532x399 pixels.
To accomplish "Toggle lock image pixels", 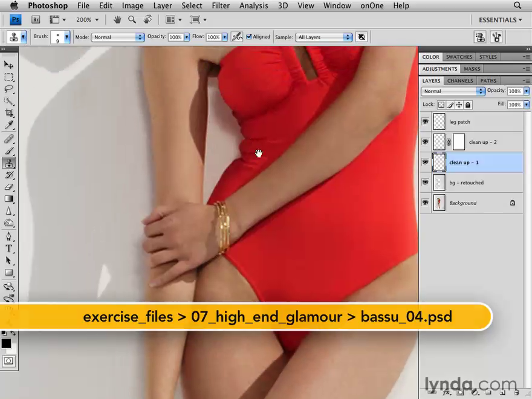I will pyautogui.click(x=450, y=105).
